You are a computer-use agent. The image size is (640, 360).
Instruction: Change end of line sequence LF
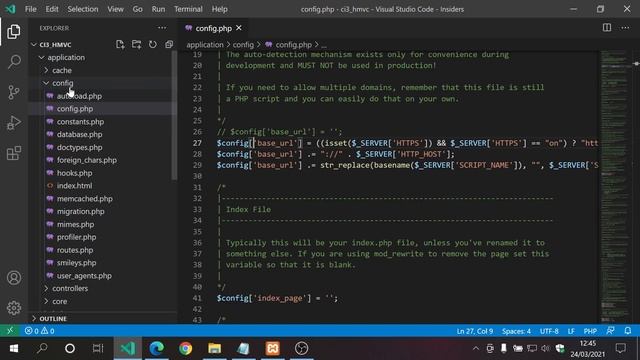pos(571,331)
